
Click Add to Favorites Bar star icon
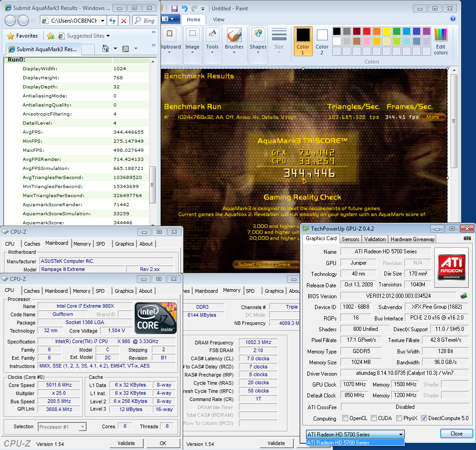[51, 36]
